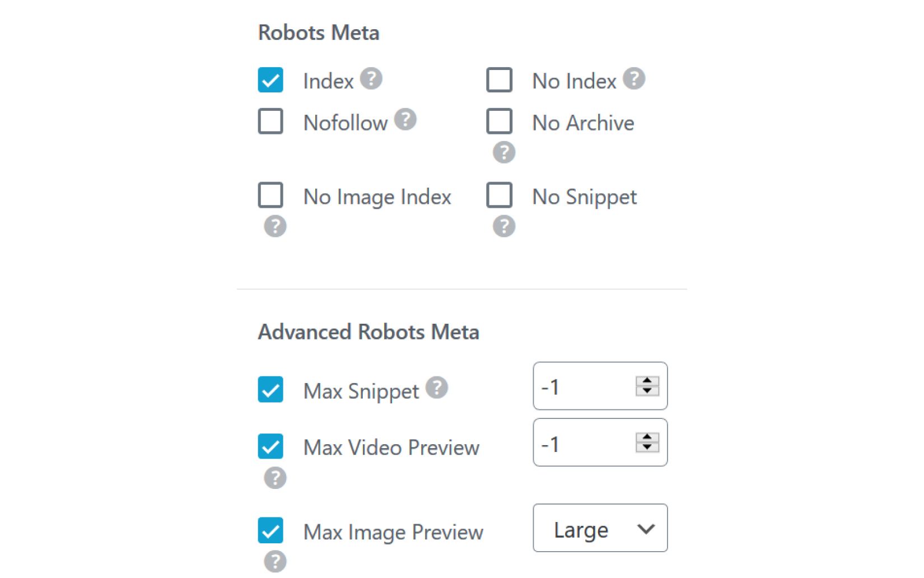
Task: Open the Max Image Preview help icon
Action: click(x=274, y=561)
